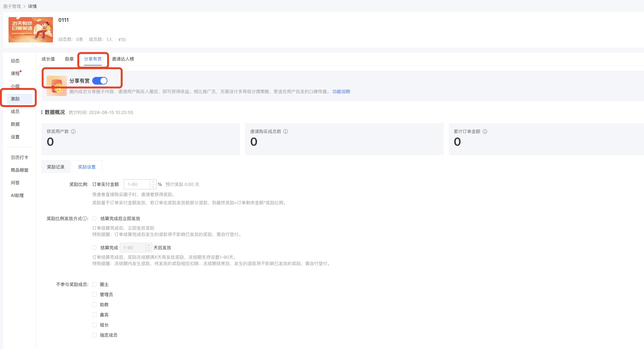Click the 21天教你日常英语 cover thumbnail
644x349 pixels.
pos(31,30)
